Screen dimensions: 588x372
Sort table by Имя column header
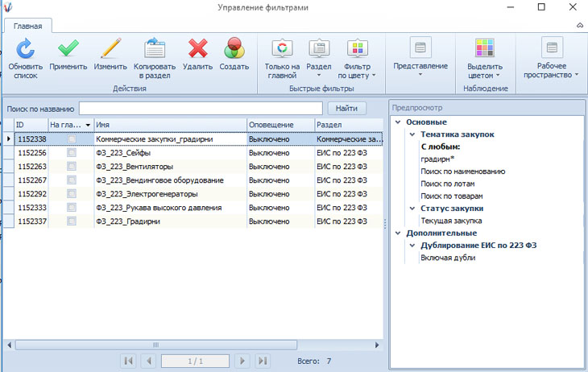click(x=169, y=125)
